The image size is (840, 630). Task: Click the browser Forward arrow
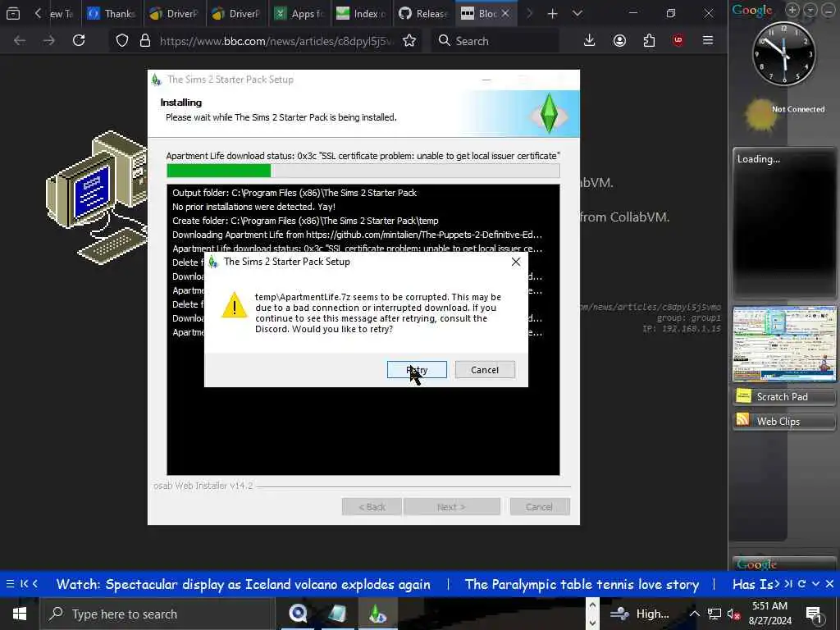49,41
